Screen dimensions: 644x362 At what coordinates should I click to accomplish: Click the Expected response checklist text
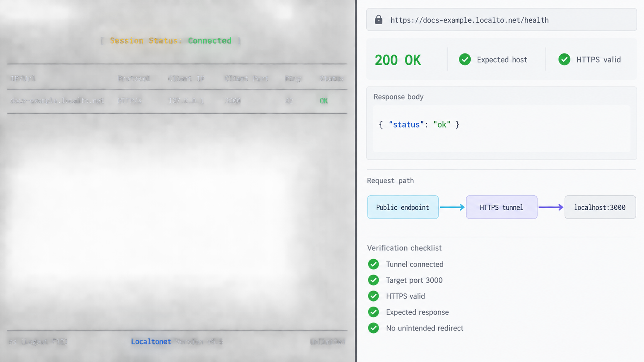coord(418,312)
